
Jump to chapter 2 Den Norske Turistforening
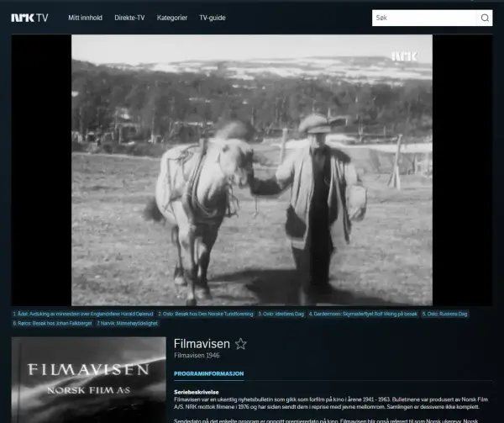coord(206,314)
